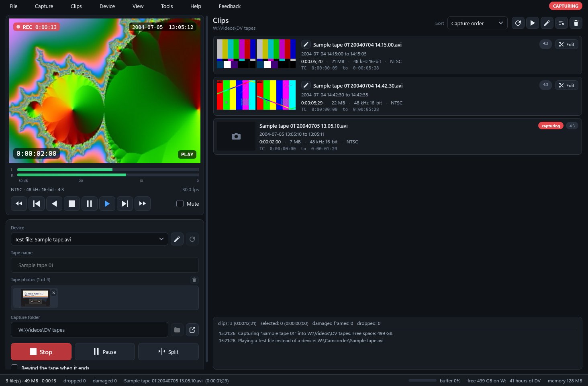Open the Device dropdown showing 'Test file: Sample tape.avi'
The width and height of the screenshot is (588, 386).
click(x=90, y=239)
